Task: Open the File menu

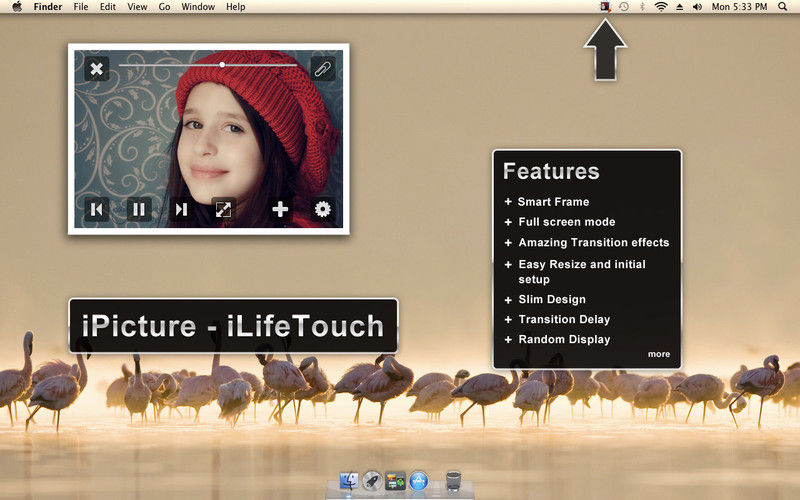Action: [x=81, y=7]
